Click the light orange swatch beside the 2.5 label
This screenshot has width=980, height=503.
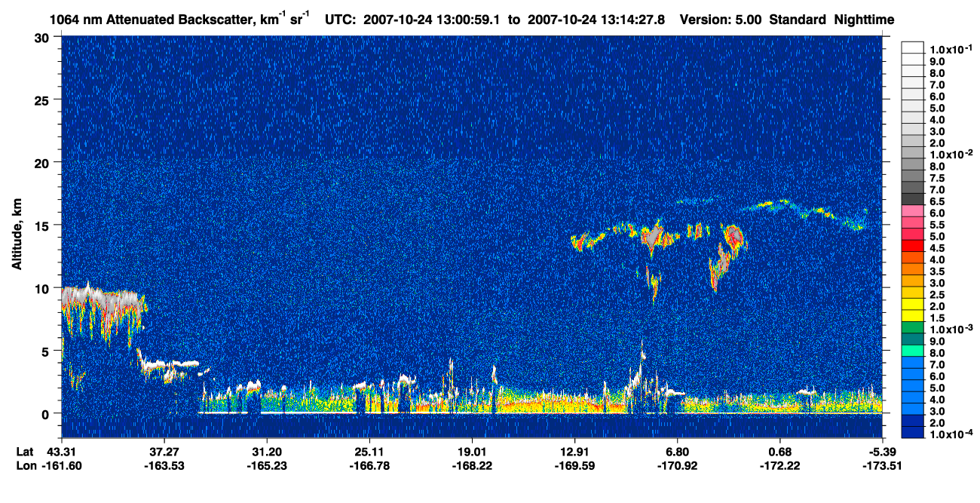[x=913, y=293]
